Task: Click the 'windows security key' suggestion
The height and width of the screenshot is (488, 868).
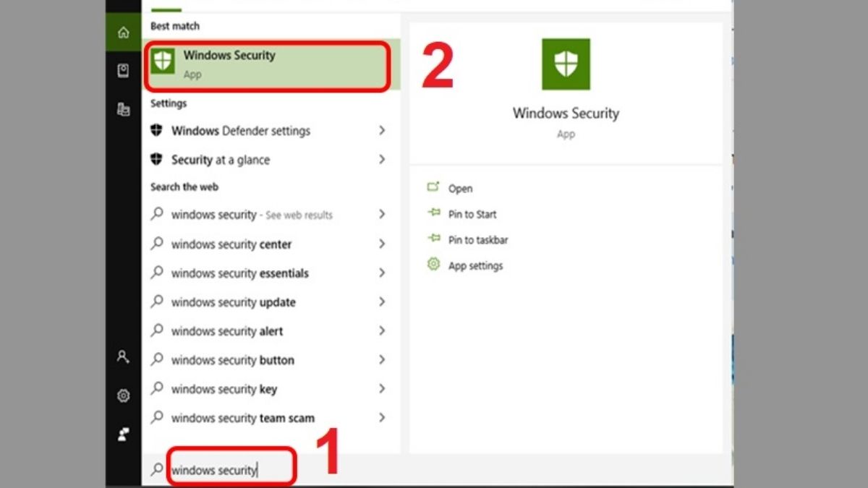Action: click(x=224, y=389)
